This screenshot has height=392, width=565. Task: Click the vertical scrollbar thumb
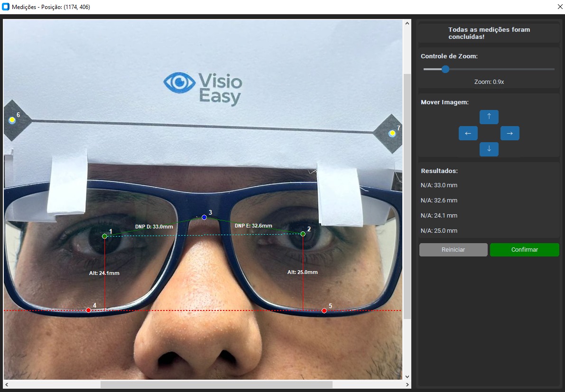click(x=407, y=197)
